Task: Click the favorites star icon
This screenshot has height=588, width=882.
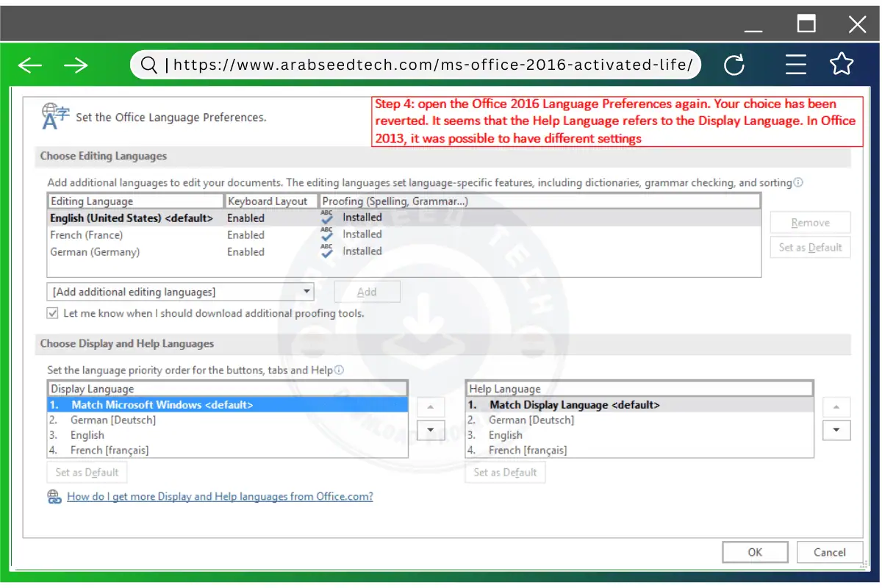Action: point(842,65)
